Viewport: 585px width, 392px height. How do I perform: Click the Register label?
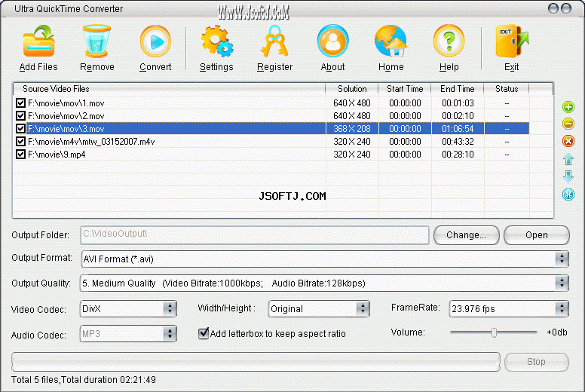click(274, 67)
